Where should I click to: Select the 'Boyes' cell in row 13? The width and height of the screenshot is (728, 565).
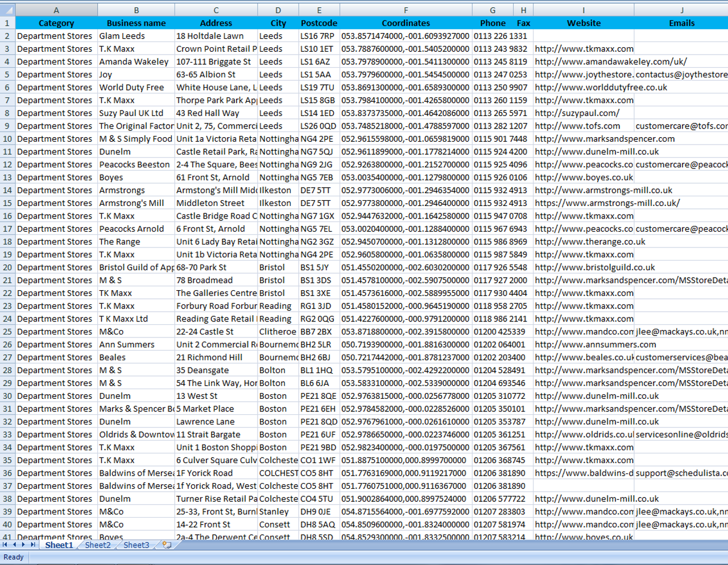point(136,178)
